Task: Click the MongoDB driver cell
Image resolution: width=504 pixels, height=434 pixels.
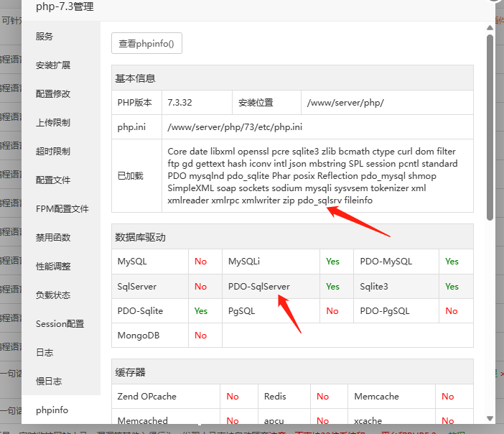Action: point(150,336)
